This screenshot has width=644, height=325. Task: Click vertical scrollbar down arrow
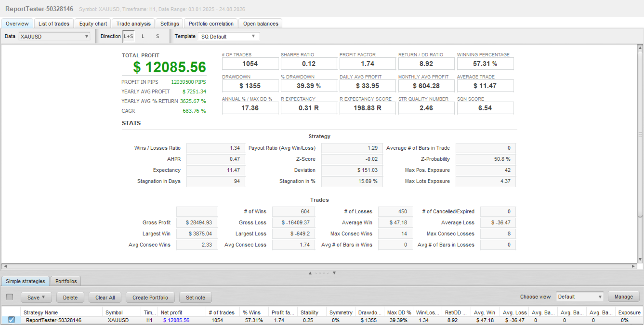(640, 260)
